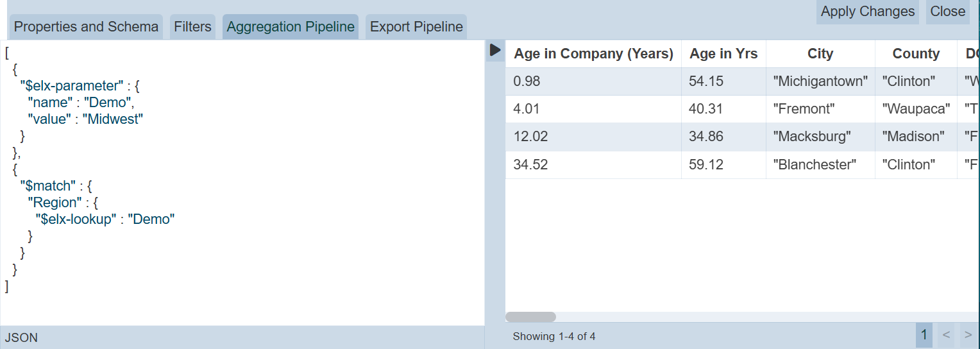Click the Waupaca county cell
Screen dimensions: 980x349
pyautogui.click(x=915, y=109)
